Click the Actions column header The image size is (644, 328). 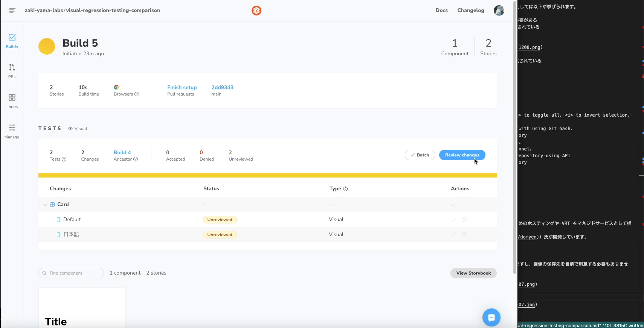click(460, 189)
